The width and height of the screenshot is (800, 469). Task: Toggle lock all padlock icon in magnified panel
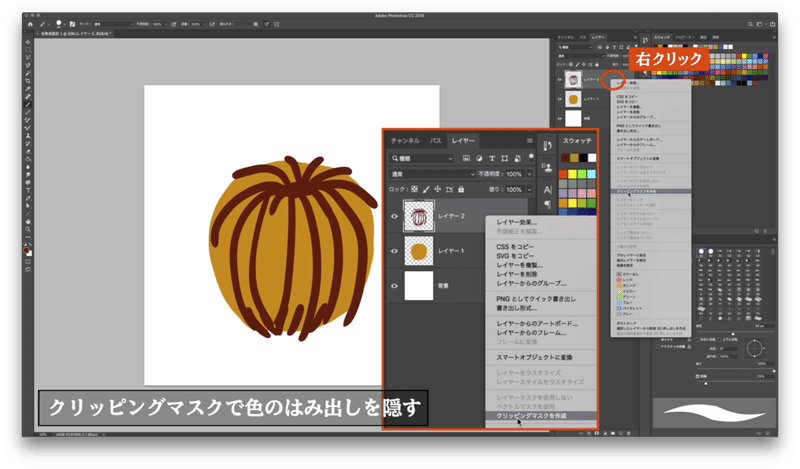[x=461, y=189]
